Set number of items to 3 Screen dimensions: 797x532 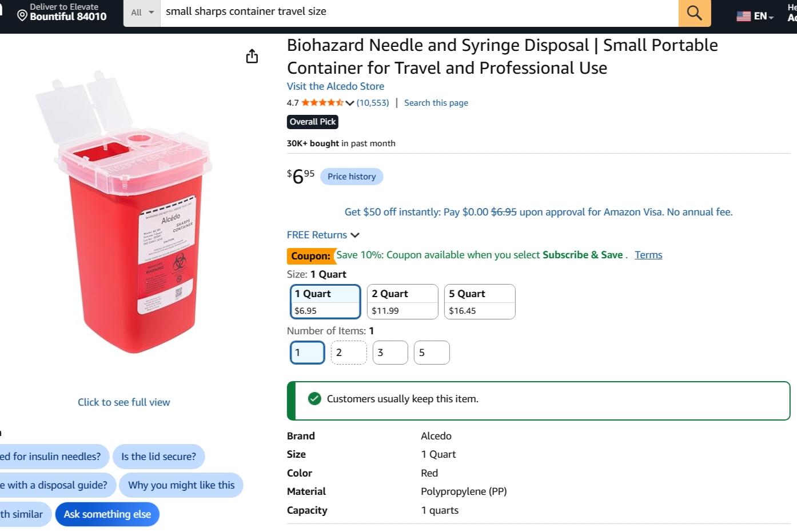[390, 353]
